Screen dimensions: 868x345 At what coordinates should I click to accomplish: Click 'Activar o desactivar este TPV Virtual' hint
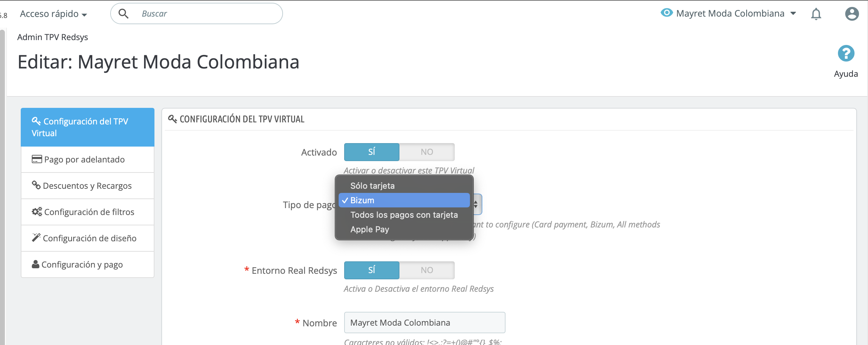(409, 170)
